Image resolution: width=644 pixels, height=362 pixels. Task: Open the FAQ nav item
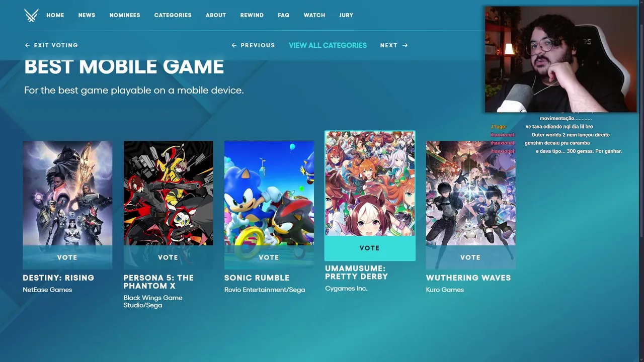click(x=284, y=15)
